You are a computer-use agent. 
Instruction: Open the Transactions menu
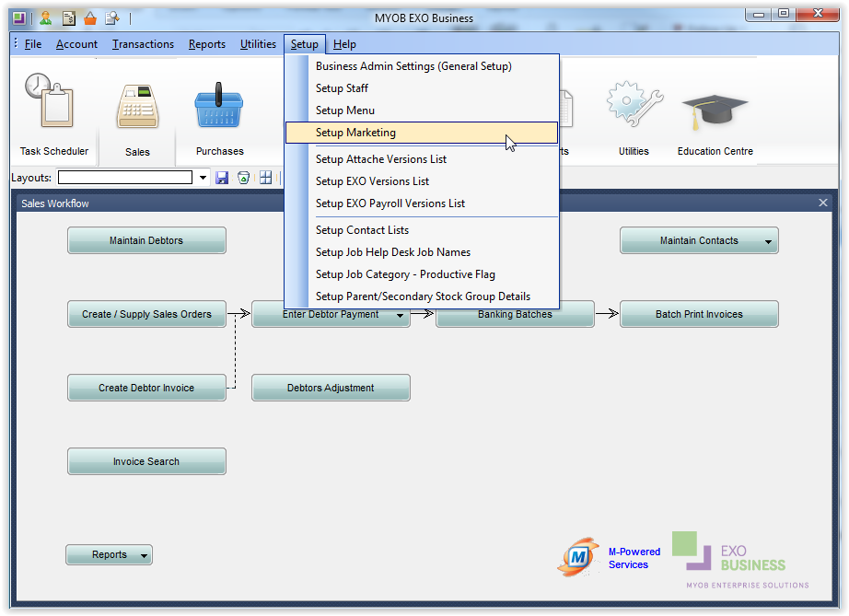[x=143, y=44]
